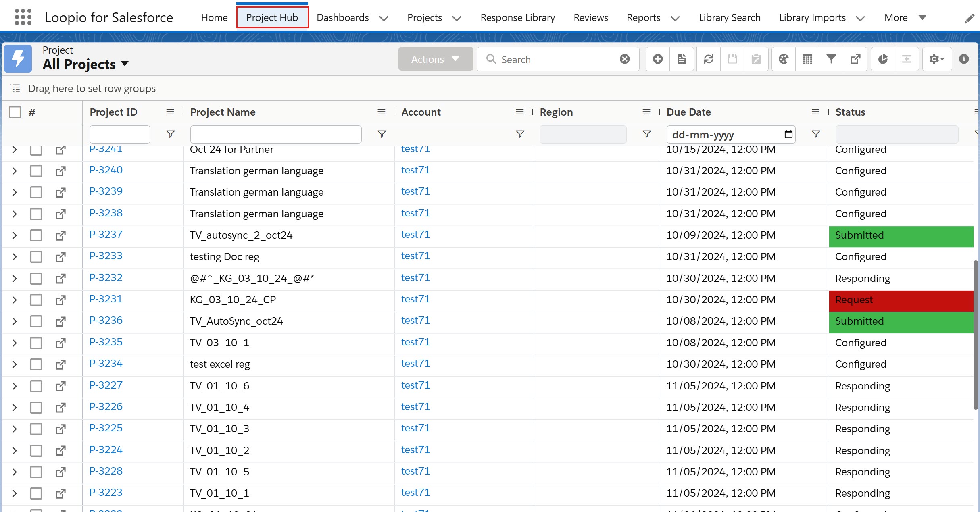Click the floppy disk save icon

pyautogui.click(x=732, y=59)
